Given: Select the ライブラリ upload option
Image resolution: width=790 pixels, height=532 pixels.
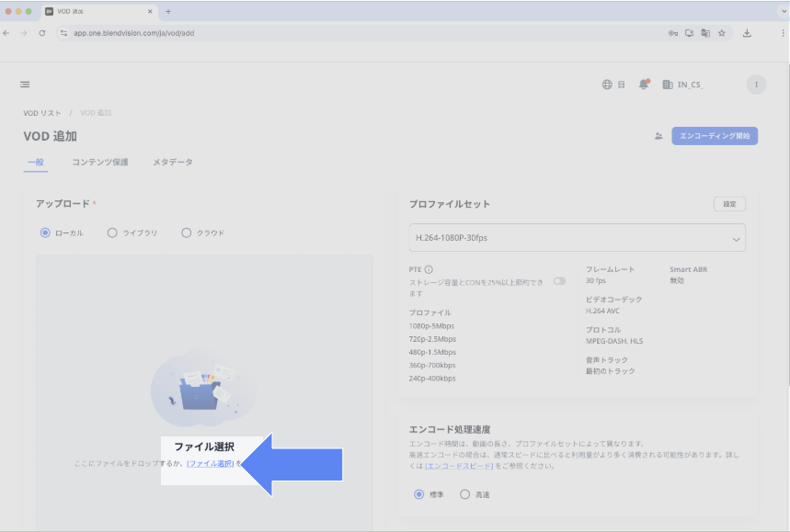Looking at the screenshot, I should coord(112,233).
